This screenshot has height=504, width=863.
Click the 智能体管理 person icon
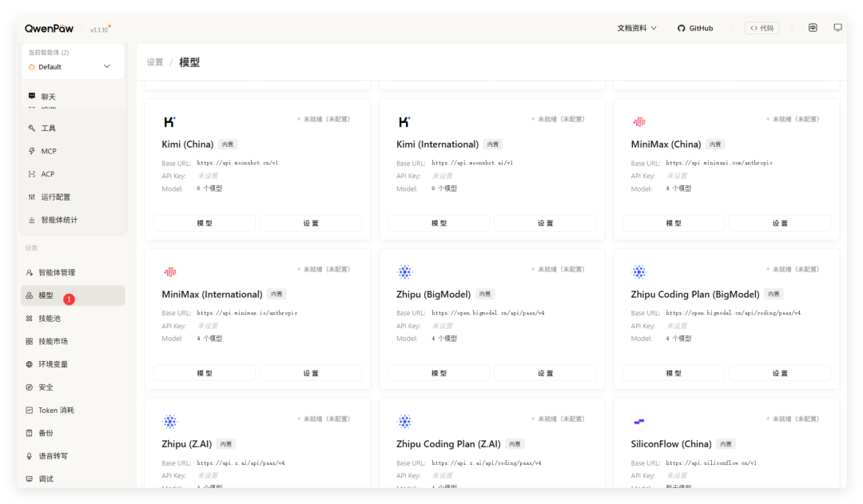pos(30,272)
